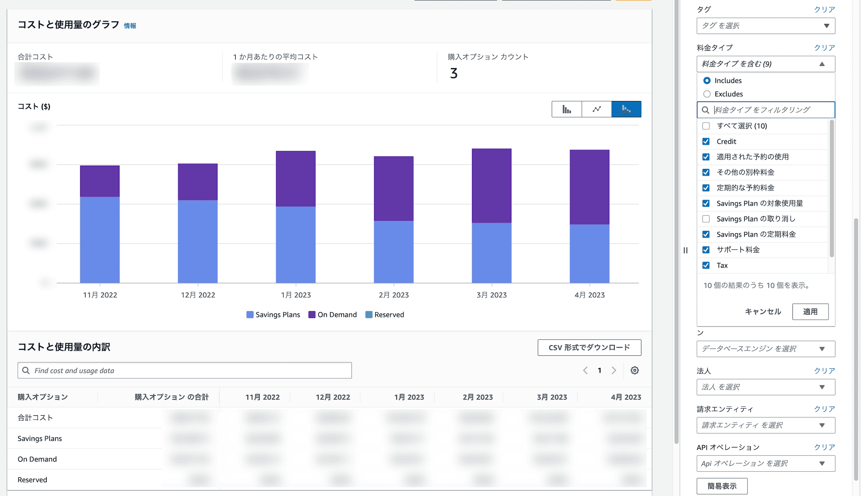Image resolution: width=868 pixels, height=496 pixels.
Task: Click Find cost and usage data field
Action: click(x=184, y=371)
